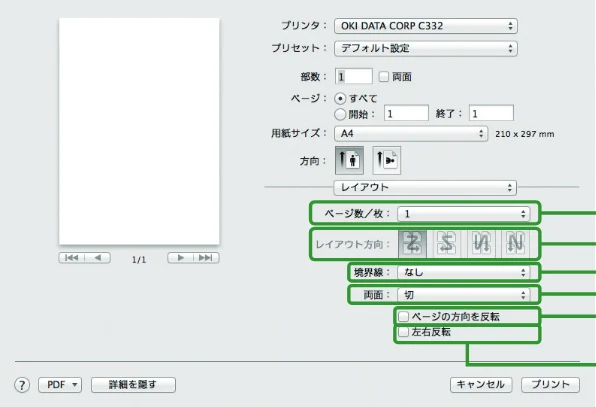Jump to last preview page
The height and width of the screenshot is (407, 596).
206,258
